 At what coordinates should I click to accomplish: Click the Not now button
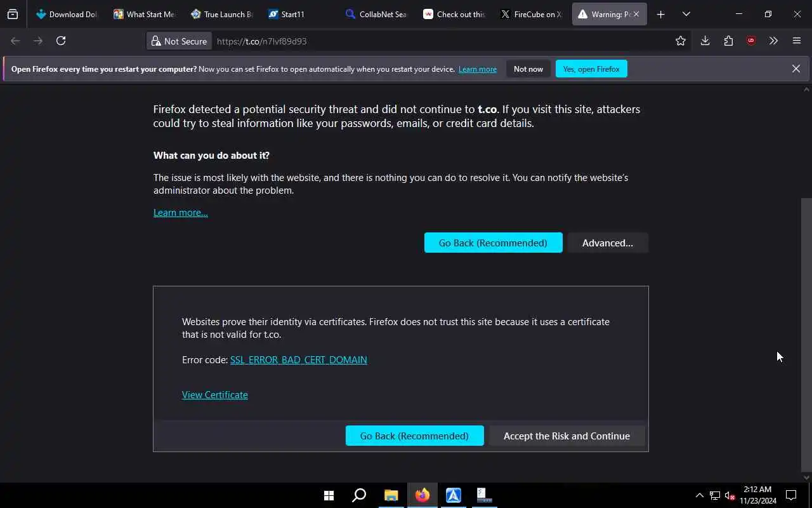[528, 69]
